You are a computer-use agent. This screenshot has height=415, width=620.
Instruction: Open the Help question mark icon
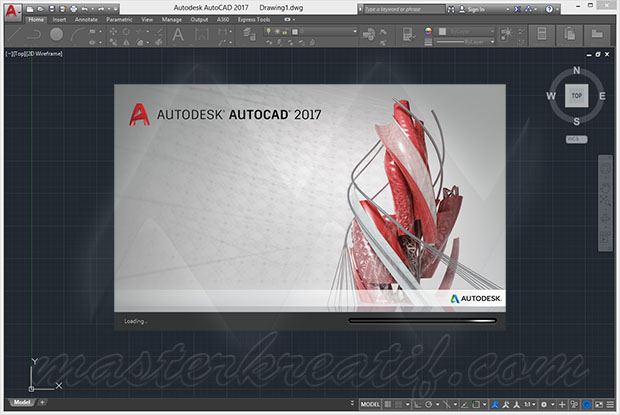click(x=549, y=9)
